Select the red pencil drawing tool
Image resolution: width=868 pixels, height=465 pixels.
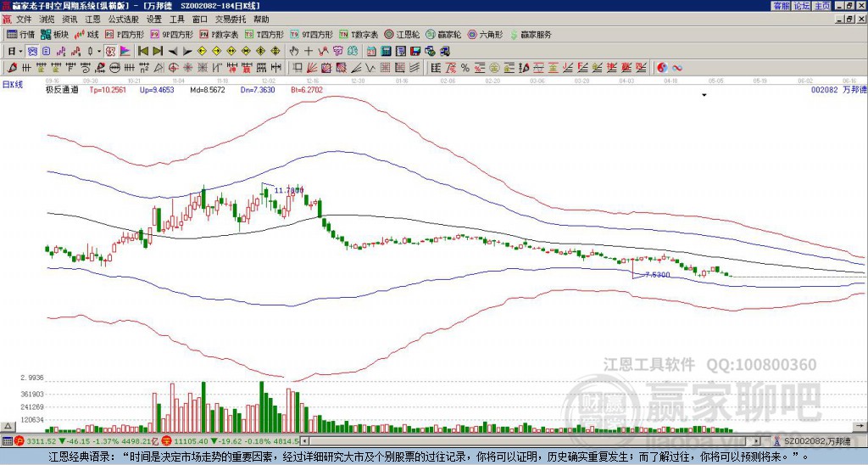pos(12,68)
